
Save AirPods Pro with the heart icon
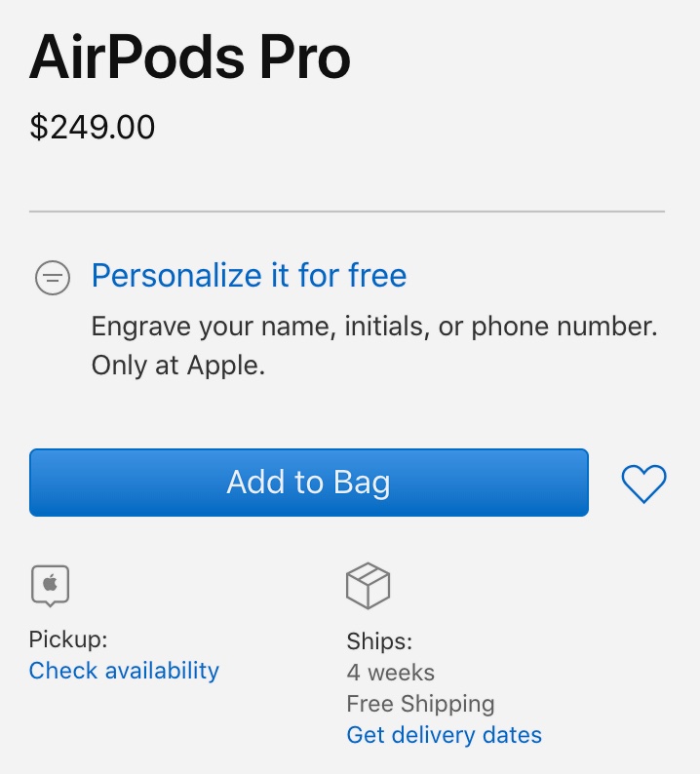pos(643,484)
